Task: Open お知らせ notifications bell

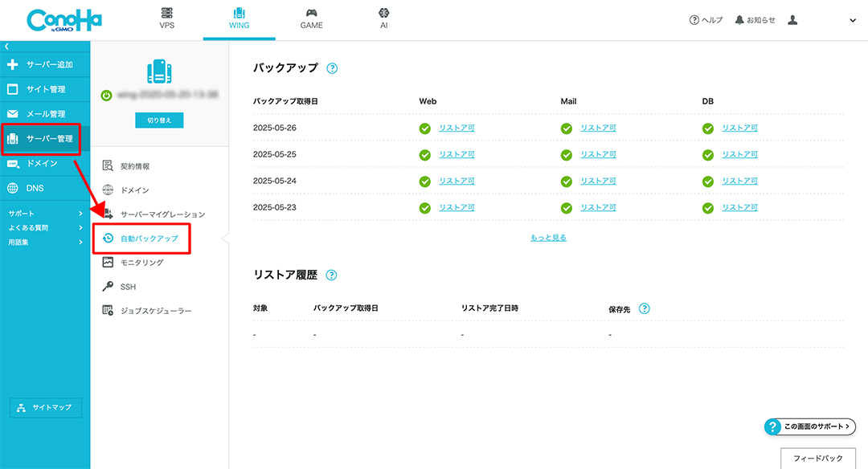Action: [x=755, y=20]
